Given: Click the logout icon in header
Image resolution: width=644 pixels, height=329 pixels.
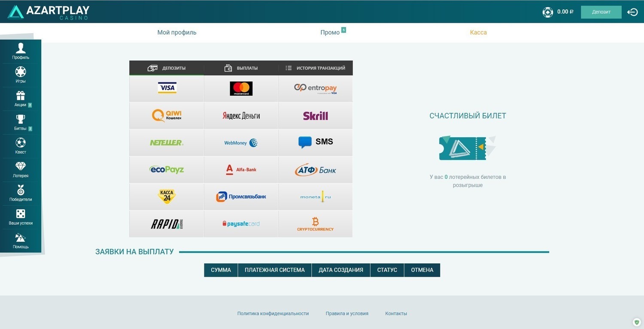Looking at the screenshot, I should pyautogui.click(x=632, y=12).
